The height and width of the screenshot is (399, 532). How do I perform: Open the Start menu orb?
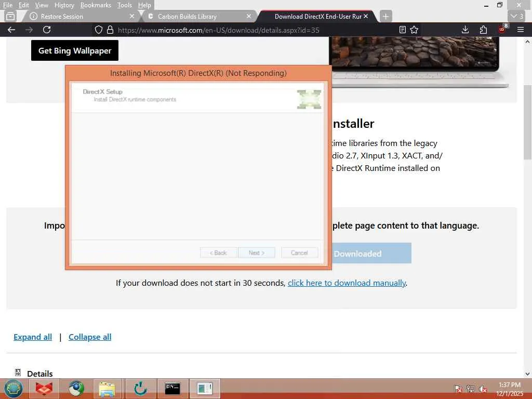point(13,389)
